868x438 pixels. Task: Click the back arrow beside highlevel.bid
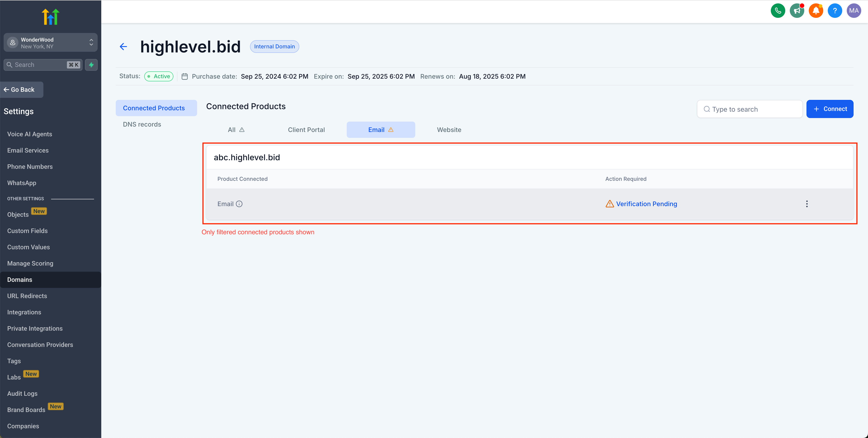[x=123, y=47]
